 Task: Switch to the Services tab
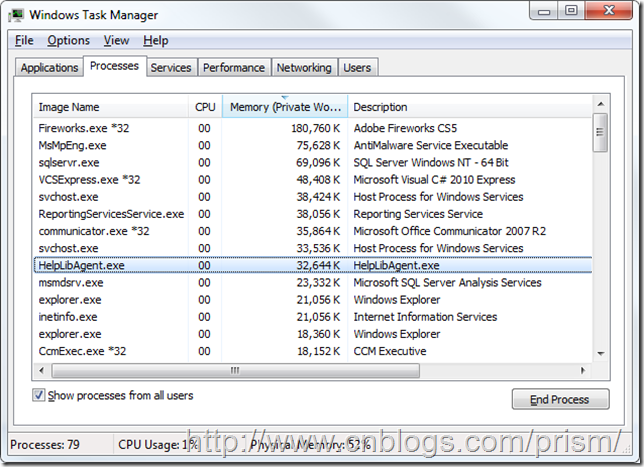click(171, 67)
